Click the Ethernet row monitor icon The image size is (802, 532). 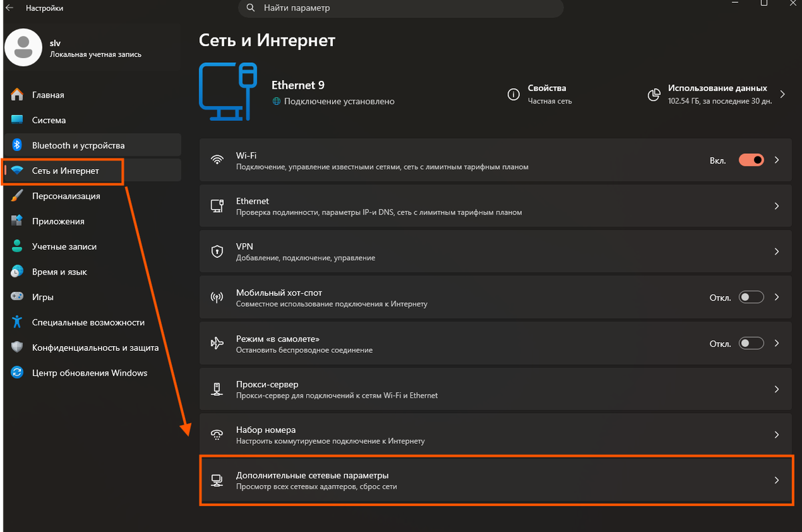point(217,206)
